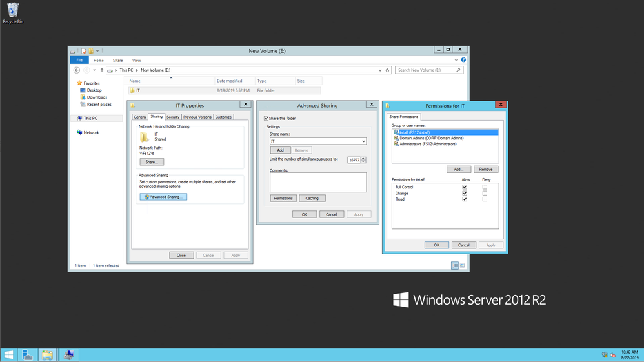Click the Up one level arrow

point(102,70)
